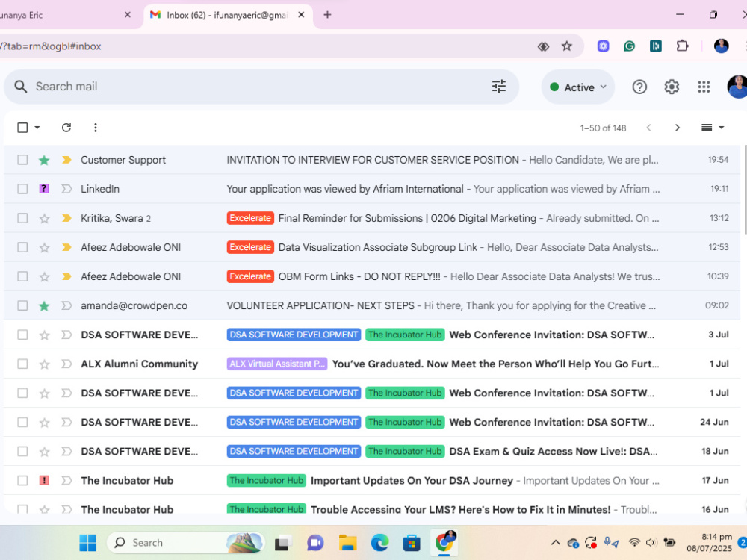Image resolution: width=747 pixels, height=560 pixels.
Task: Open taskbar clock showing 8:14 pm
Action: point(710,542)
